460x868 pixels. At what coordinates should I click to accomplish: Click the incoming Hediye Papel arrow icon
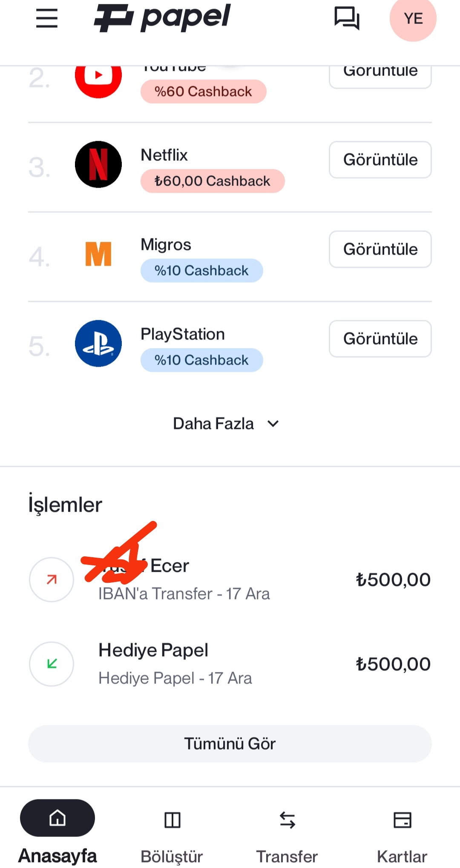pyautogui.click(x=52, y=664)
